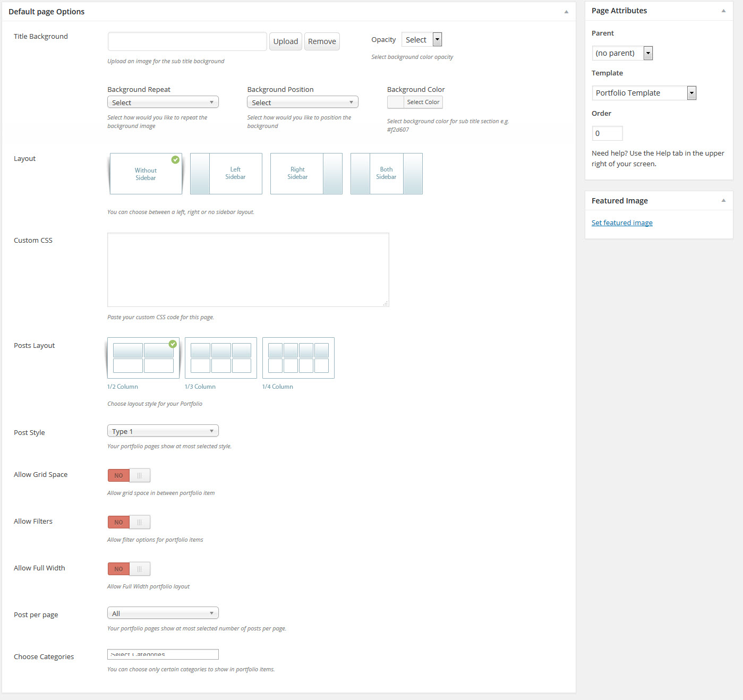This screenshot has height=700, width=743.
Task: Collapse the Default page Options panel
Action: (x=566, y=12)
